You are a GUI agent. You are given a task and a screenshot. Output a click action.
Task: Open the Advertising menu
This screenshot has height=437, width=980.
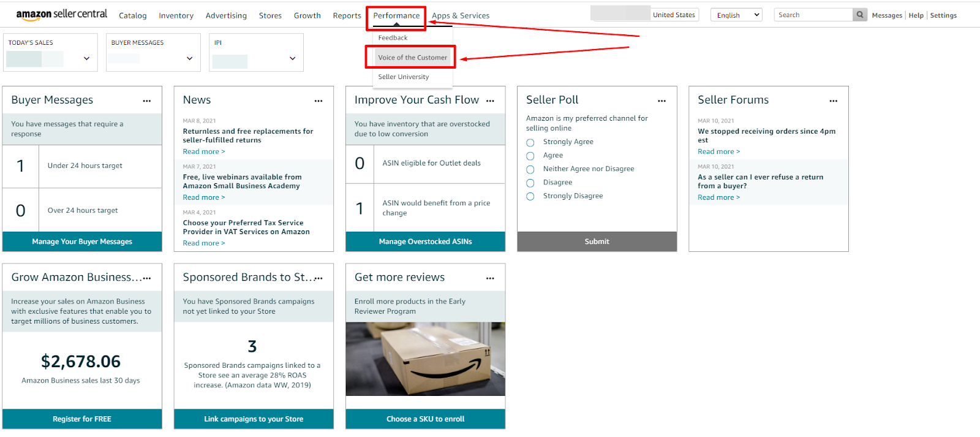226,15
